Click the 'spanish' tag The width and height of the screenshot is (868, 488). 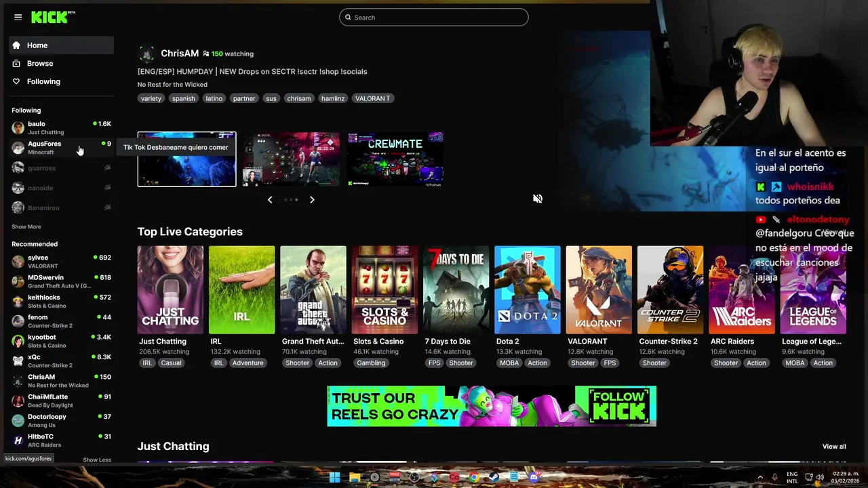pos(183,98)
